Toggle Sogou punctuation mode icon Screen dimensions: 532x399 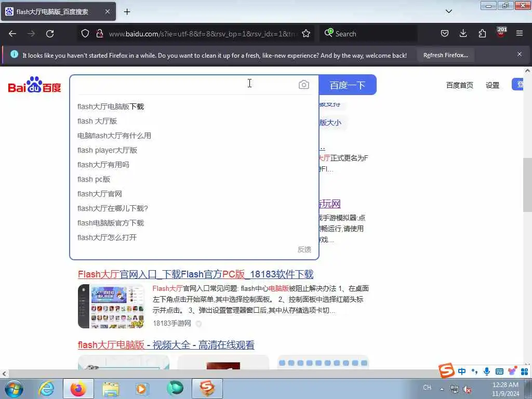point(474,371)
